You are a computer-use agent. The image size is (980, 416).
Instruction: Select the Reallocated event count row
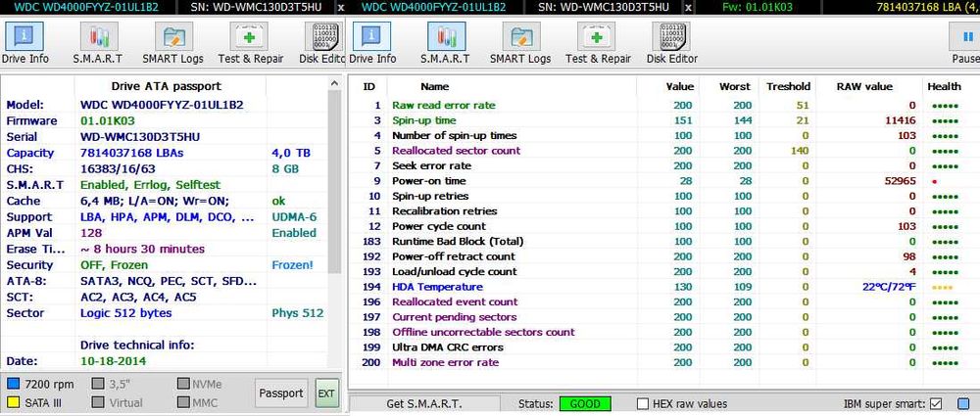pyautogui.click(x=663, y=301)
